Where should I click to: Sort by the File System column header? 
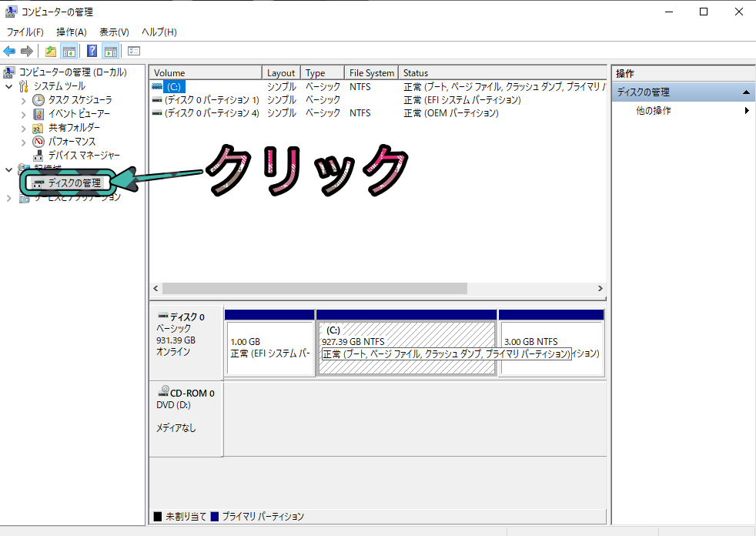[372, 73]
